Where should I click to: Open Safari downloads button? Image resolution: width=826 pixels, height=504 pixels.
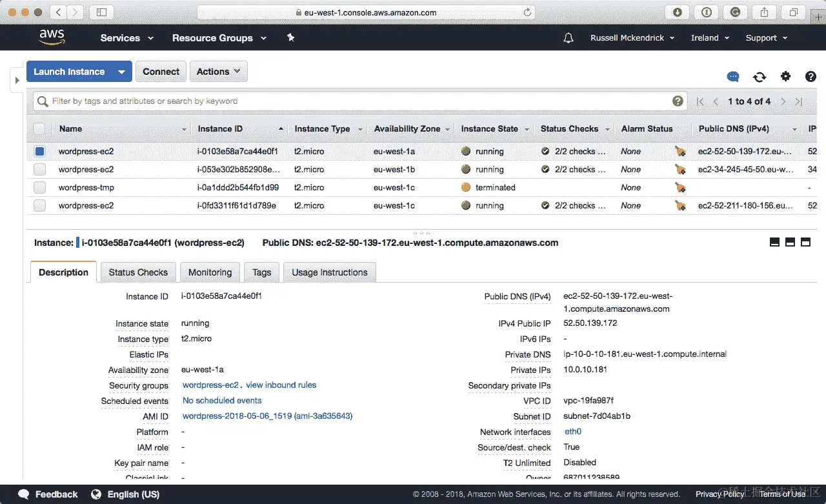(x=678, y=12)
